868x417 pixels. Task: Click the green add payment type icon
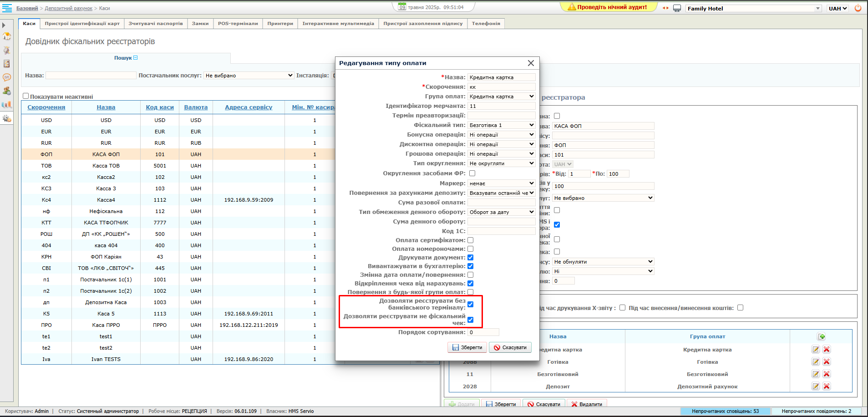[x=822, y=337]
